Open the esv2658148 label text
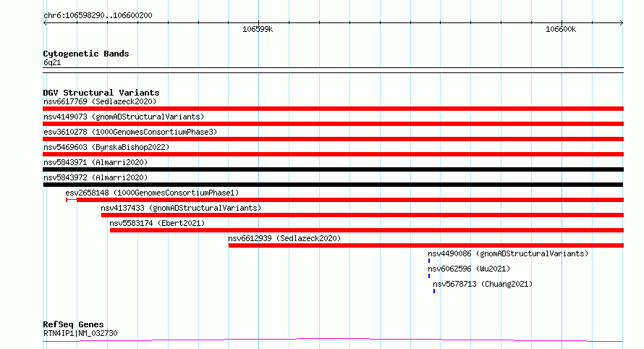This screenshot has height=349, width=644. pyautogui.click(x=152, y=193)
